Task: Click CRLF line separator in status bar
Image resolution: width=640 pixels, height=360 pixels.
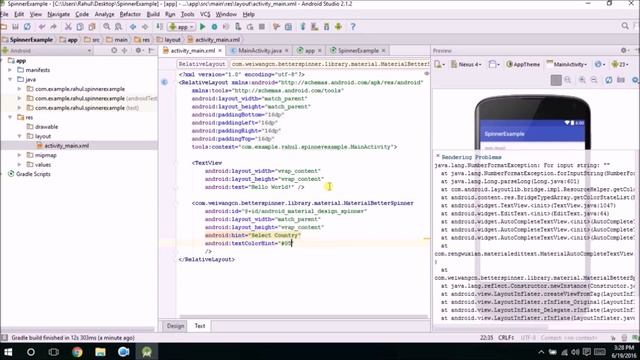Action: coord(506,338)
